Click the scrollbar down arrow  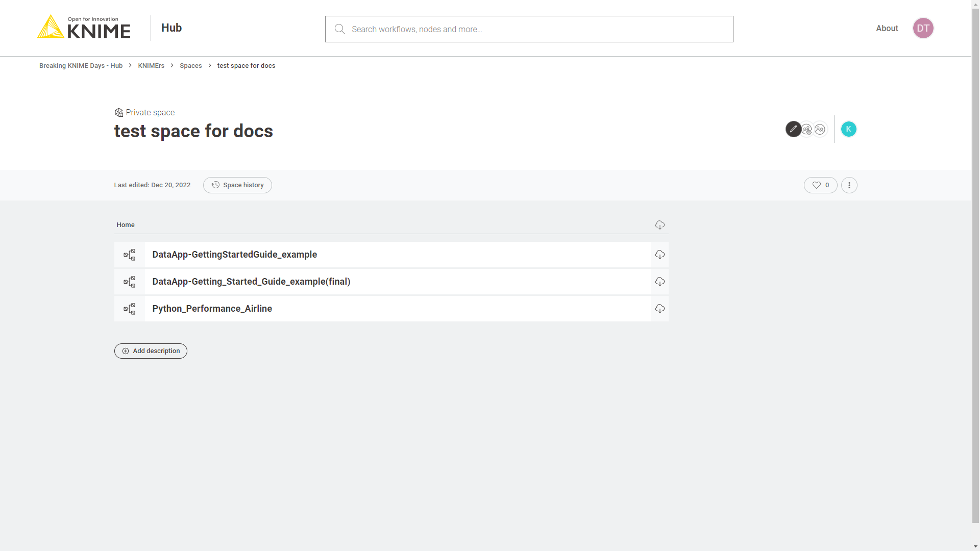coord(975,546)
